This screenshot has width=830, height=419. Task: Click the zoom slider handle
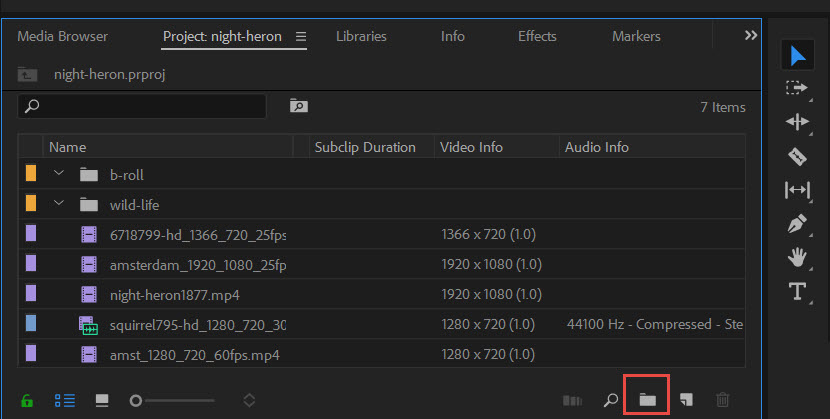click(x=136, y=400)
